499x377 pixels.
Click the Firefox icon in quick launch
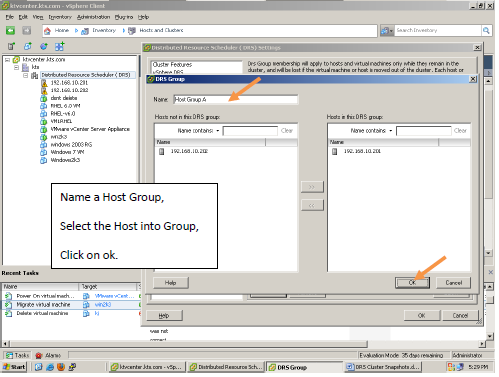coord(61,367)
